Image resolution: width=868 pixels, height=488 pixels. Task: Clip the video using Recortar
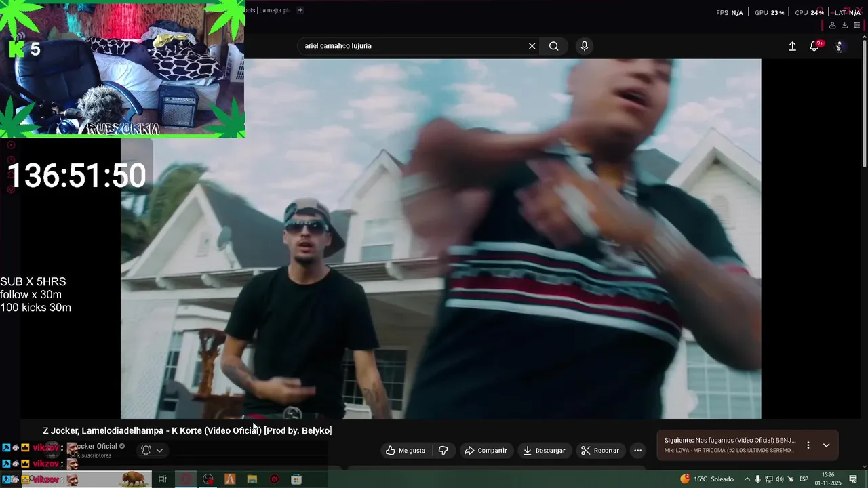(601, 451)
